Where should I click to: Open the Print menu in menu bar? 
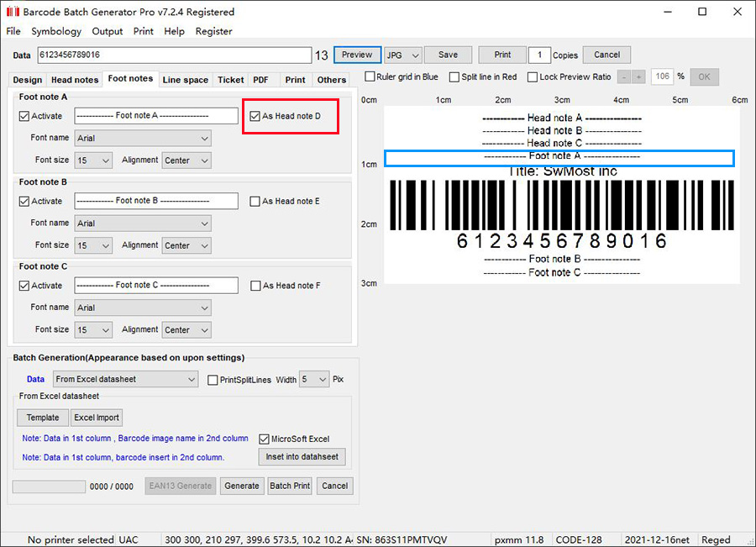143,31
